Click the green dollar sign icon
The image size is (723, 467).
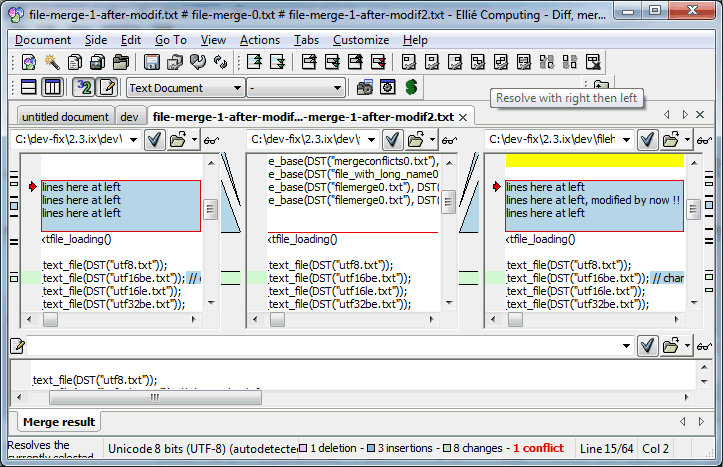[x=411, y=87]
